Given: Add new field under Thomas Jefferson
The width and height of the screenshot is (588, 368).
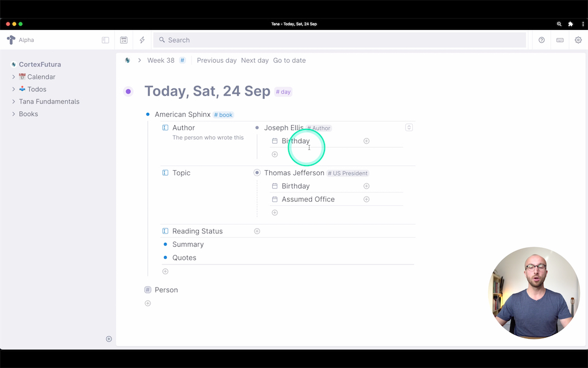Looking at the screenshot, I should tap(274, 213).
